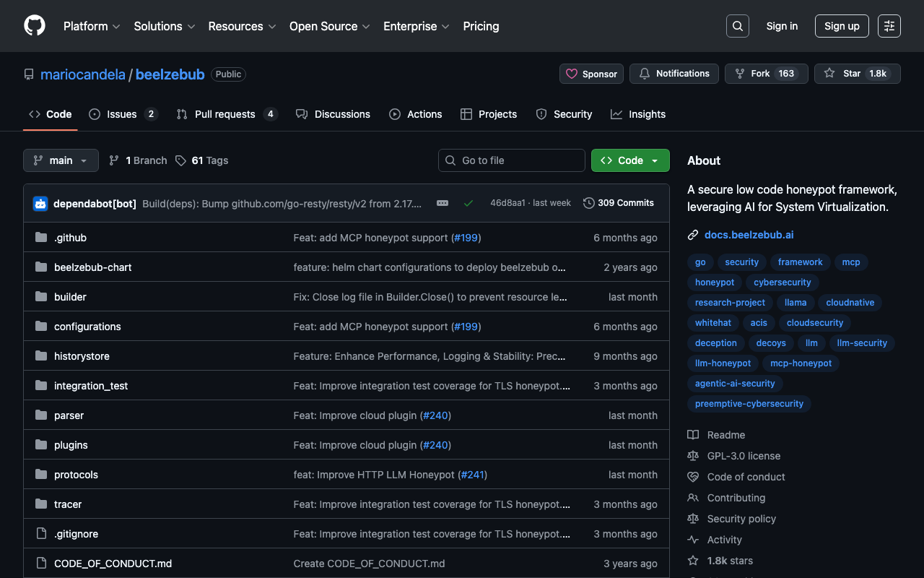Open the search magnifier icon

[x=737, y=26]
